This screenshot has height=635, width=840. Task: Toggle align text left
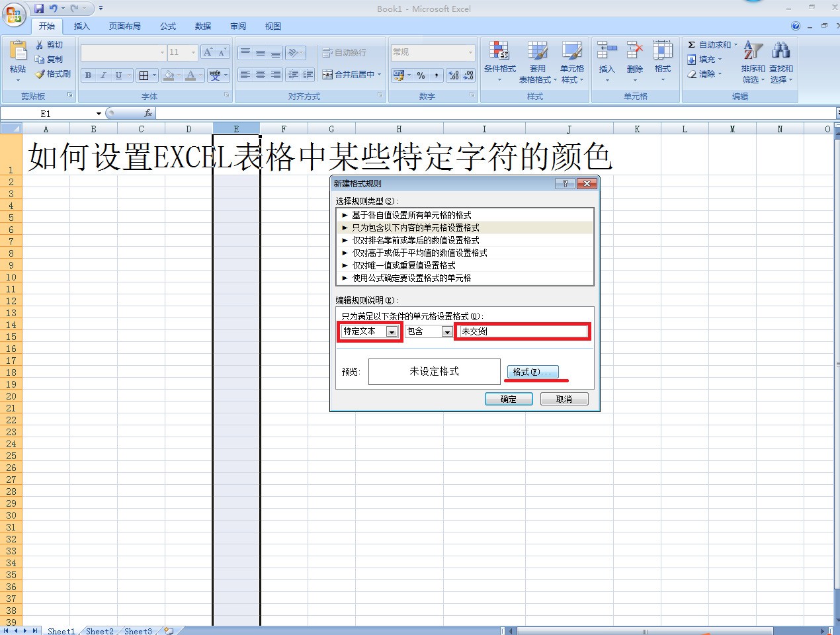(245, 75)
